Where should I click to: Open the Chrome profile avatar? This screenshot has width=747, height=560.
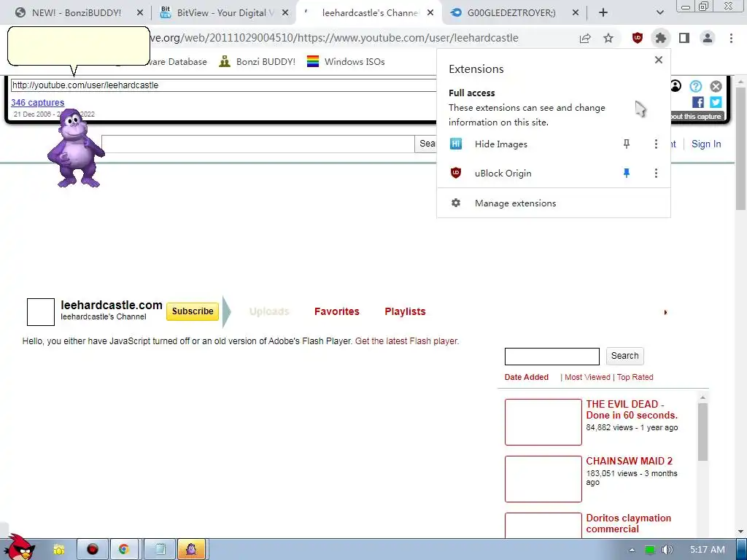click(x=708, y=38)
